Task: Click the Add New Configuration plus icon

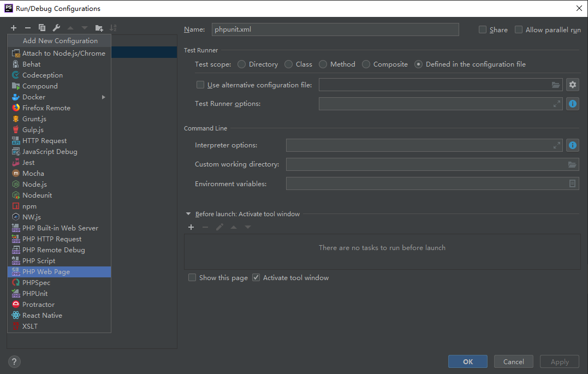Action: pos(14,28)
